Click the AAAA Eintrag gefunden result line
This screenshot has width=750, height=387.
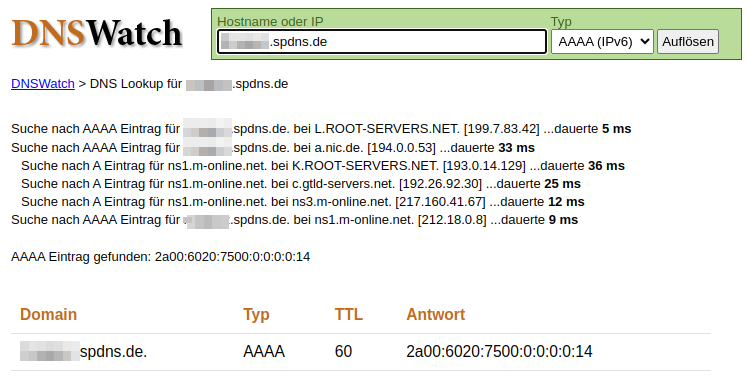[161, 257]
